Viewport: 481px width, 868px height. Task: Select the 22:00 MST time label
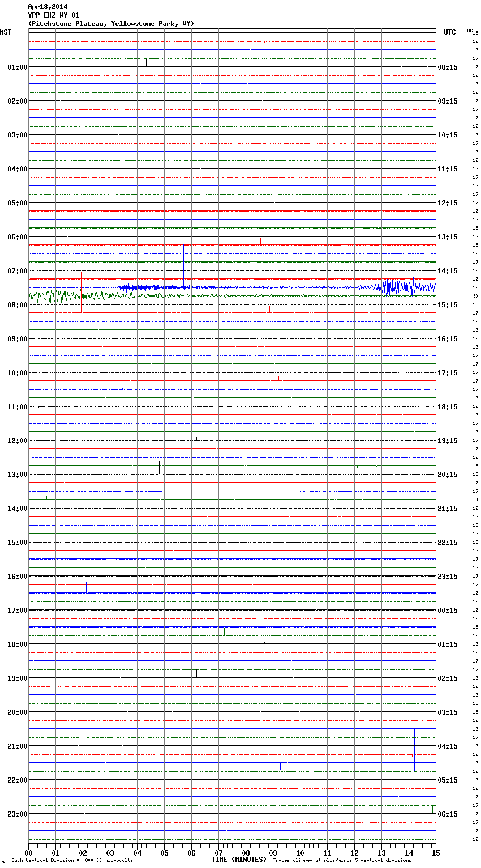tap(17, 780)
